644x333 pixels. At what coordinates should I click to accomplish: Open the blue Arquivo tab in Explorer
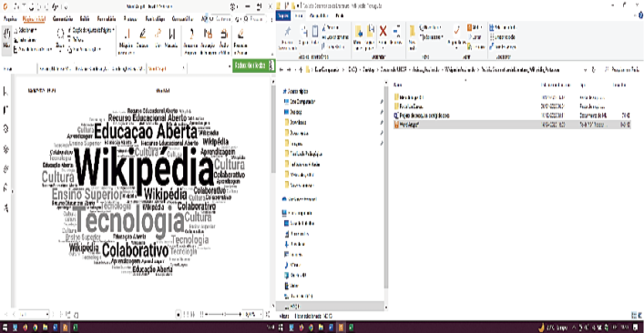283,15
